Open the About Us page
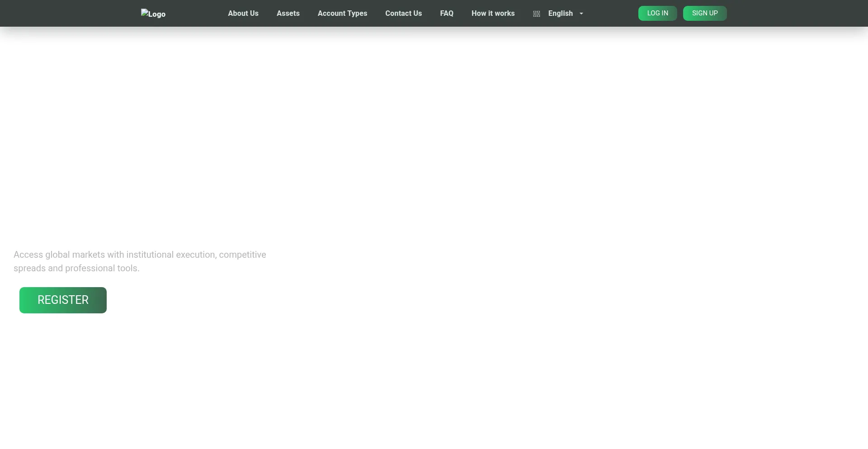868x449 pixels. (x=243, y=14)
